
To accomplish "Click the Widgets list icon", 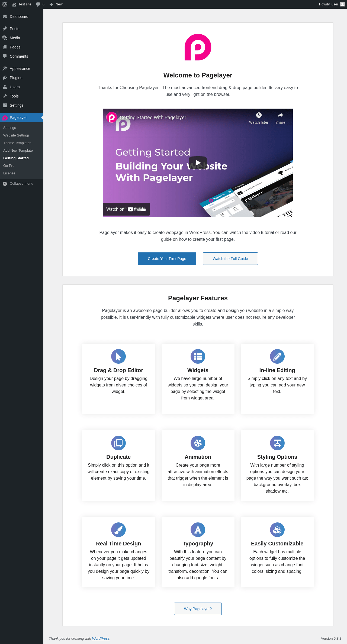I will pyautogui.click(x=198, y=356).
